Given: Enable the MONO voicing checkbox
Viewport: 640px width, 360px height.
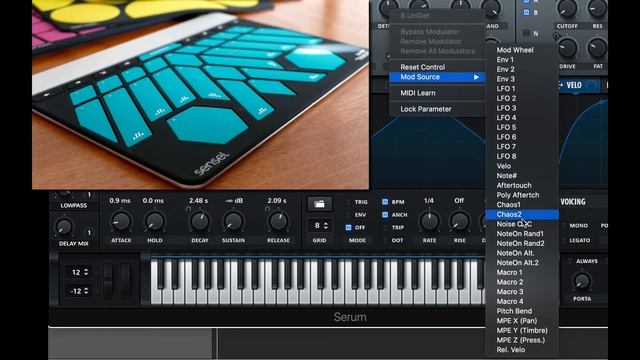Looking at the screenshot, I should (564, 225).
